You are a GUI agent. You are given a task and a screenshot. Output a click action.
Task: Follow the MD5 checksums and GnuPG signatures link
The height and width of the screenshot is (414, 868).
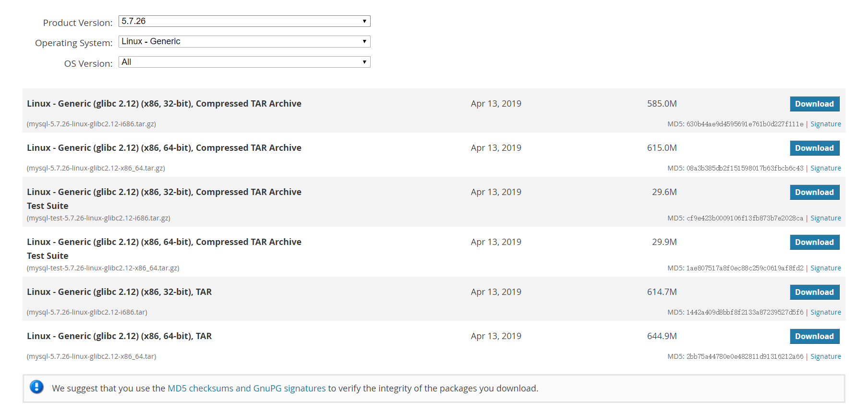tap(246, 388)
